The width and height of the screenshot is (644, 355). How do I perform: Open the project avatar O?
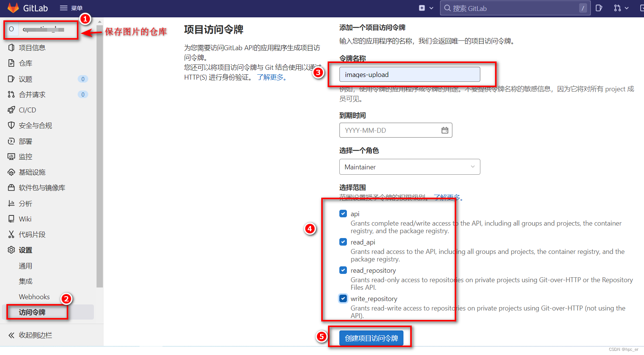pyautogui.click(x=11, y=29)
